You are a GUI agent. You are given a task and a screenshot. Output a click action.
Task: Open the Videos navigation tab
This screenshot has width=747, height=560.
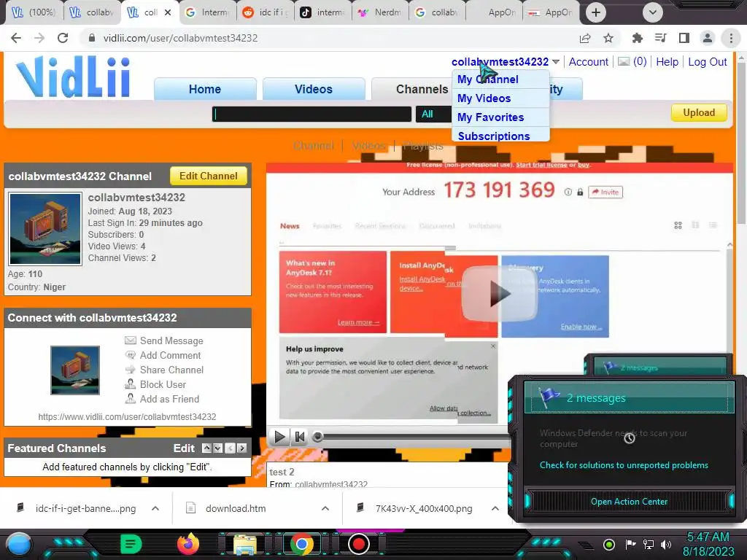tap(314, 89)
